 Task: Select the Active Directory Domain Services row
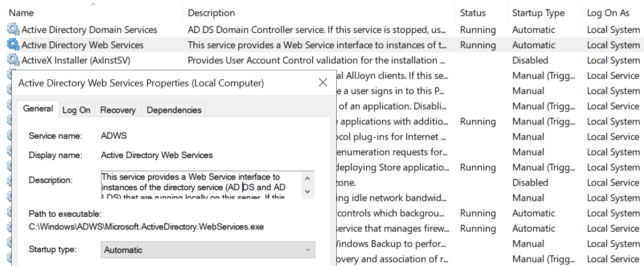pos(89,29)
